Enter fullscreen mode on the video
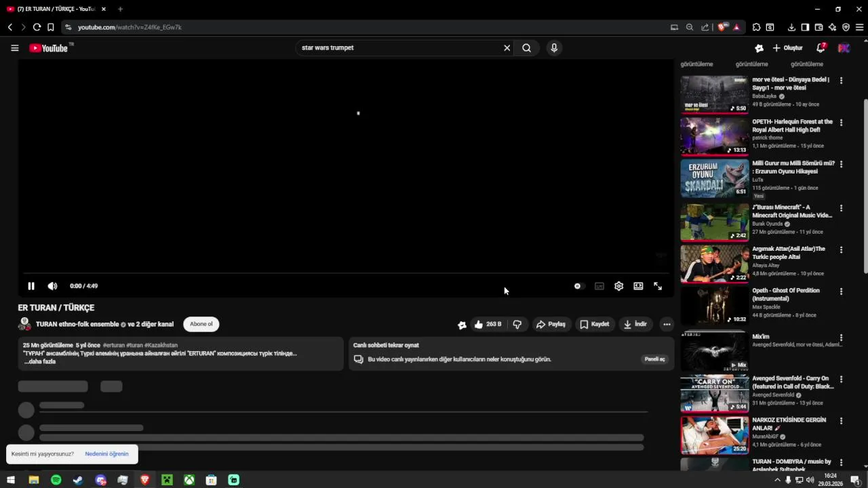 658,286
